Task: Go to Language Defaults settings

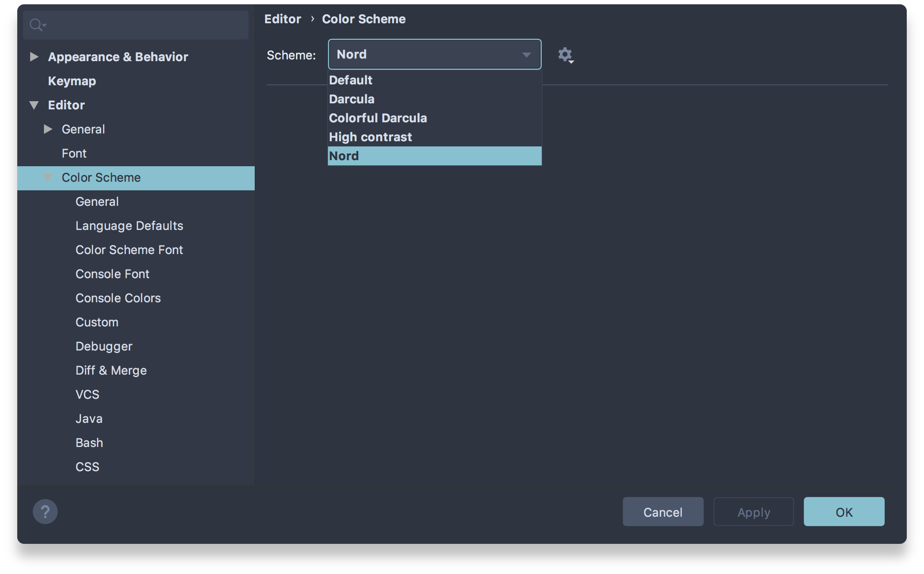Action: click(x=129, y=226)
